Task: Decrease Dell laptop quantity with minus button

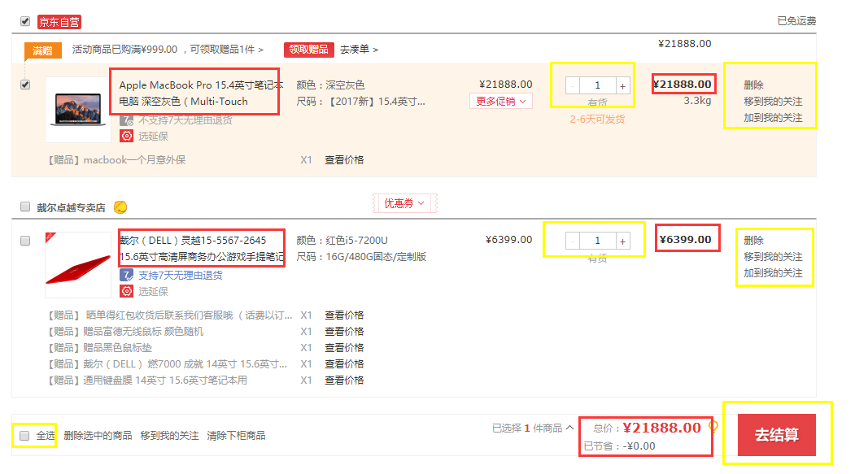Action: tap(573, 241)
